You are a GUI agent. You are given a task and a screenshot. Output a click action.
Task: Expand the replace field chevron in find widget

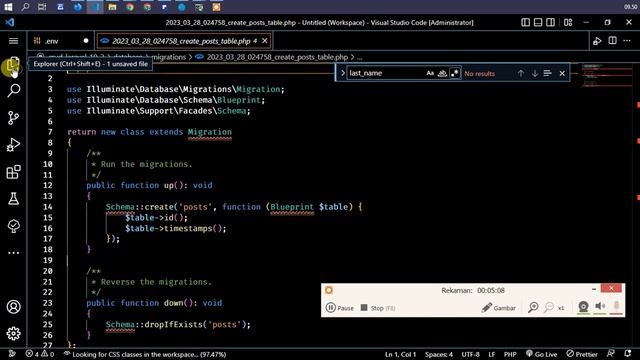coord(342,73)
